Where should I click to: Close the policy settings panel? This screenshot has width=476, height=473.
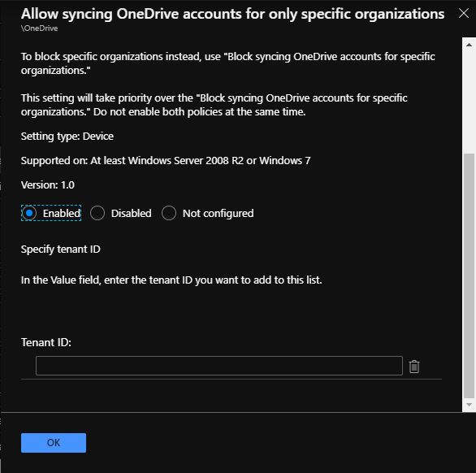click(x=464, y=13)
